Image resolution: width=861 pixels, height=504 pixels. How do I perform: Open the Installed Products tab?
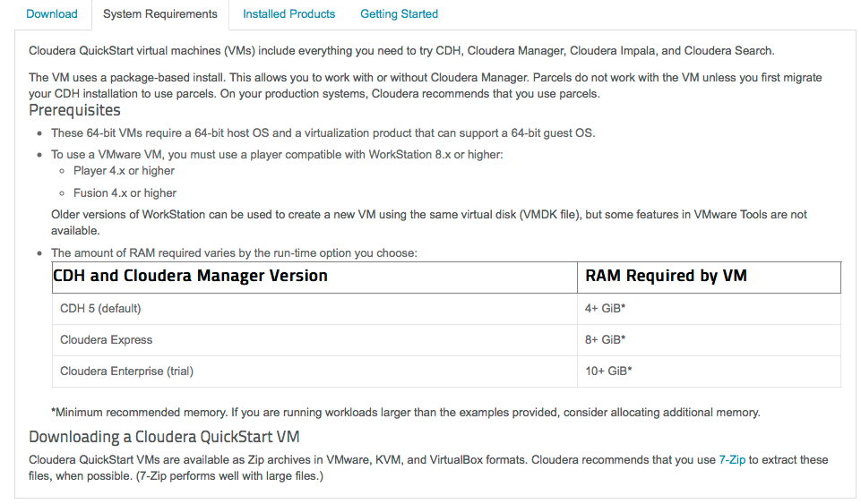[x=288, y=14]
